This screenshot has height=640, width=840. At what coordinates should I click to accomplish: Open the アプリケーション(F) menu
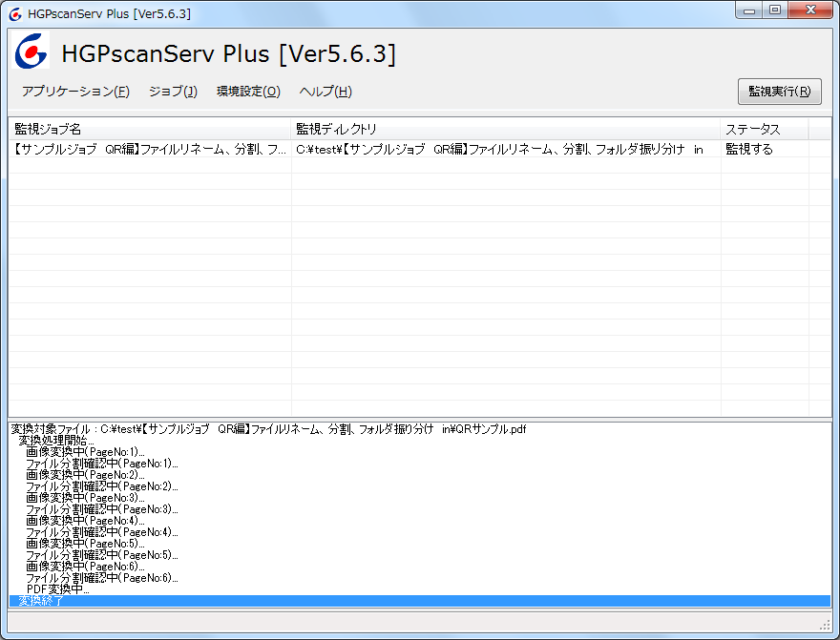click(x=75, y=92)
